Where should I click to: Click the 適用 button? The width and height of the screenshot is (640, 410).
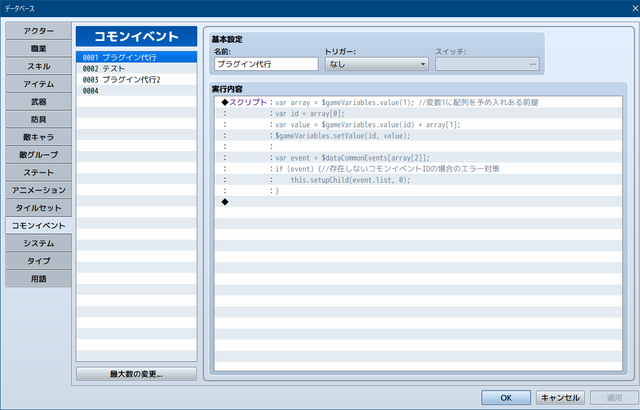(614, 397)
